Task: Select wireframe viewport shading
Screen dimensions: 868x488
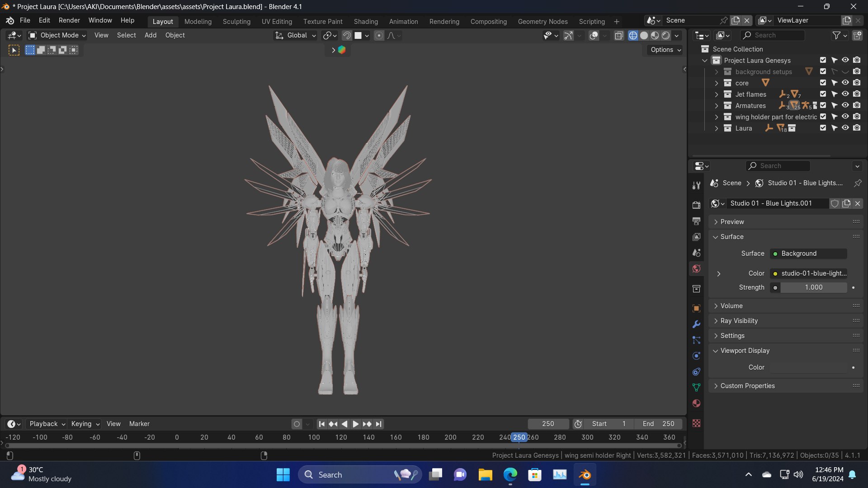Action: point(633,35)
